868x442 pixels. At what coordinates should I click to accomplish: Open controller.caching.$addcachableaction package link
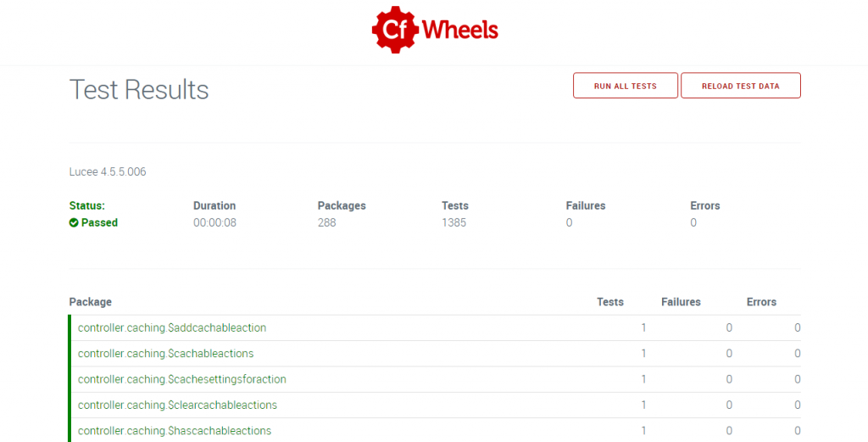172,328
